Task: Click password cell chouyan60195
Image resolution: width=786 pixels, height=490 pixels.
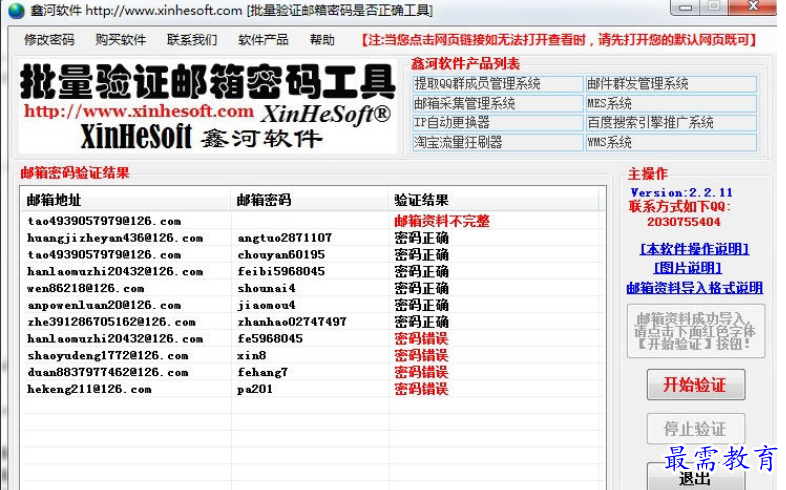Action: tap(281, 255)
